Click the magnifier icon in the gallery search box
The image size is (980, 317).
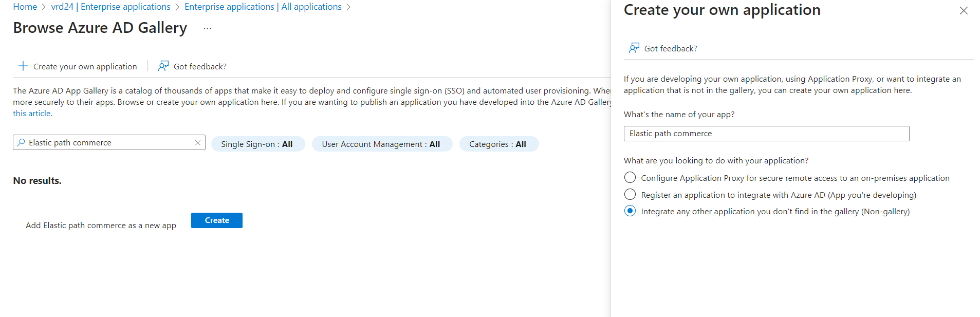click(21, 142)
